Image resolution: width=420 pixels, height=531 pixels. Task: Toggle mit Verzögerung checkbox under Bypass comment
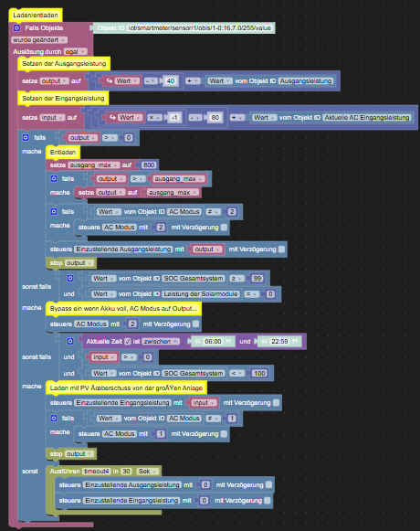pos(195,324)
